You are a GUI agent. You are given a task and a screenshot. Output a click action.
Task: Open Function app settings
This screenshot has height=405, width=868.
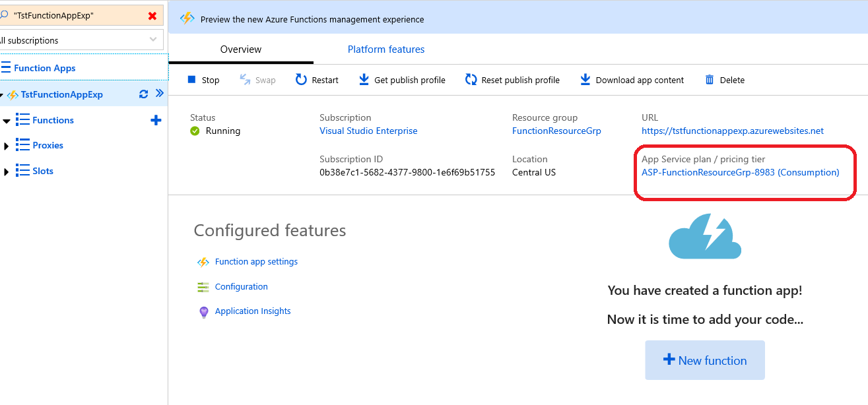tap(256, 261)
